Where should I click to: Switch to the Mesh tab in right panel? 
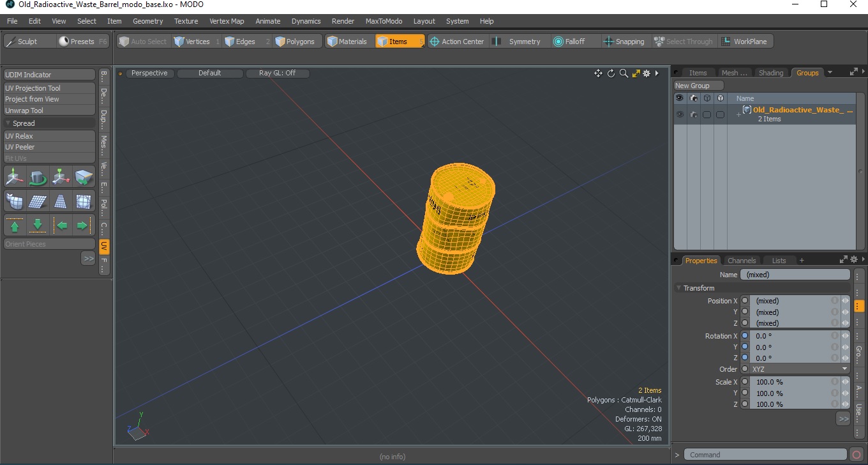click(734, 73)
